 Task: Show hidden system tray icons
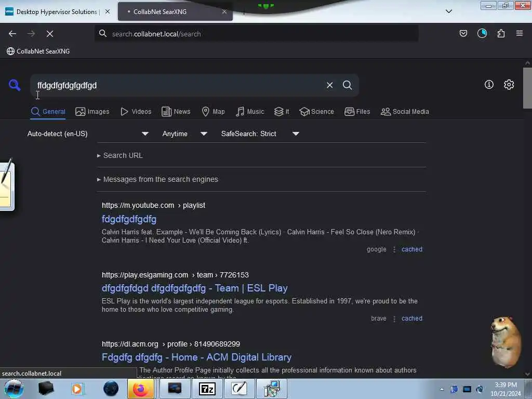(442, 389)
